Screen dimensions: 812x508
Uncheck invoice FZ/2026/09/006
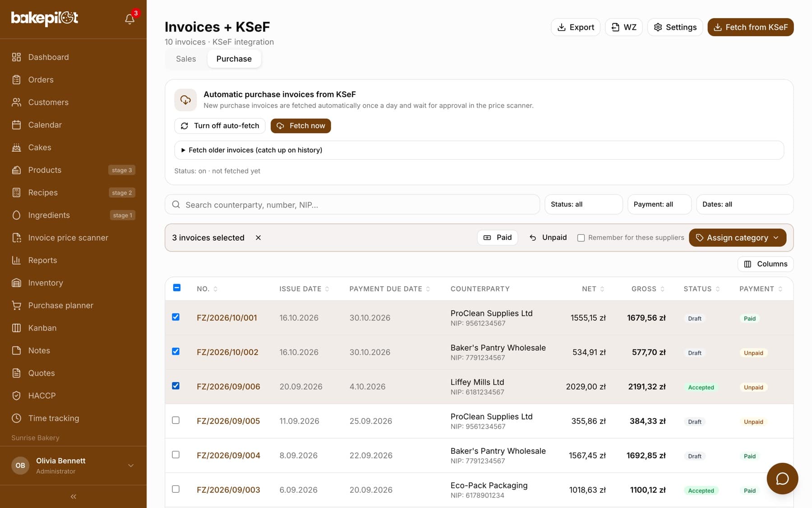[176, 386]
